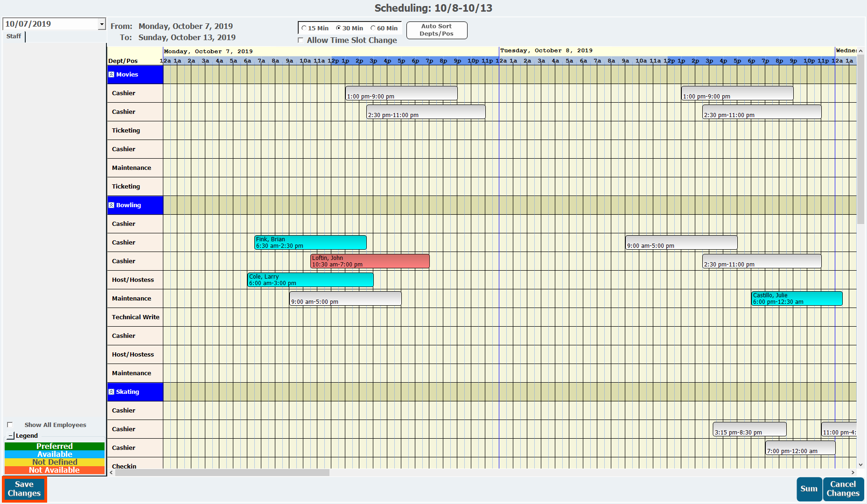Switch to the Staff tab

click(x=14, y=36)
